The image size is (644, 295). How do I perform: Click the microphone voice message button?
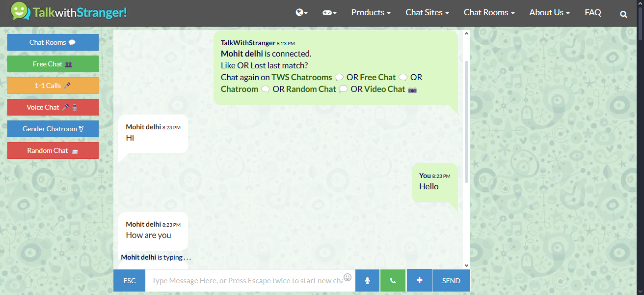pyautogui.click(x=367, y=280)
